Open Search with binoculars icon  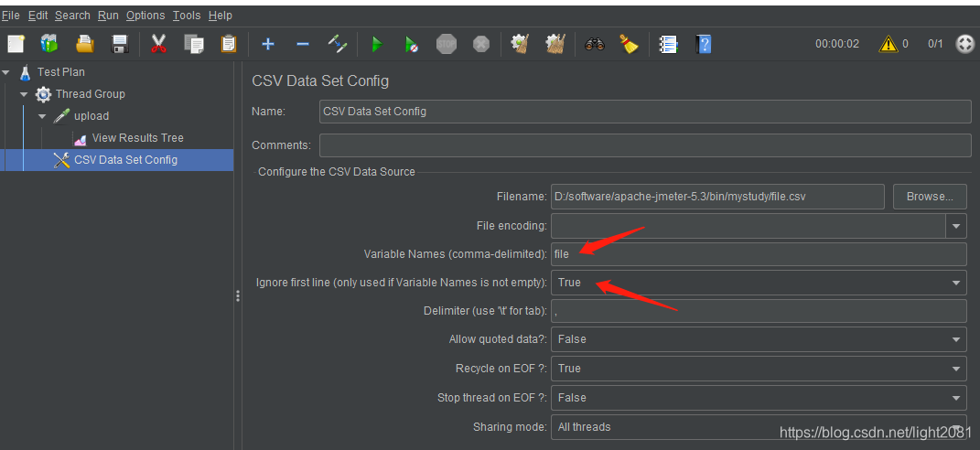595,44
